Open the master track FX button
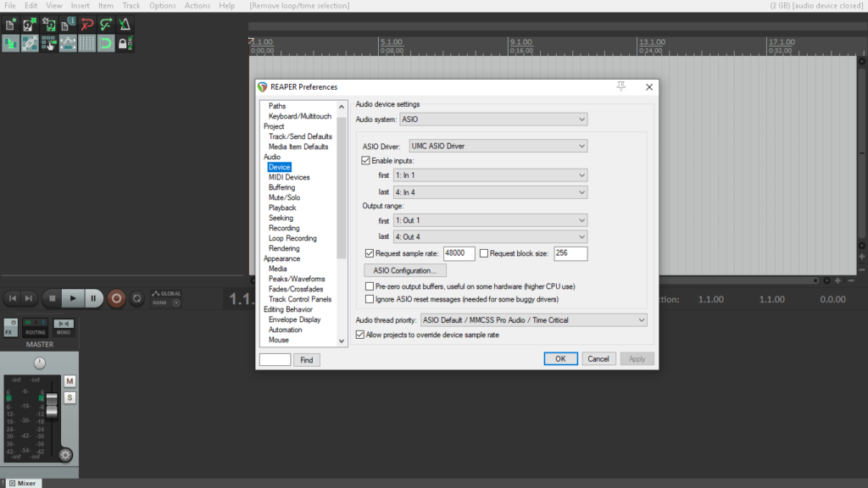Viewport: 868px width, 488px height. [10, 328]
